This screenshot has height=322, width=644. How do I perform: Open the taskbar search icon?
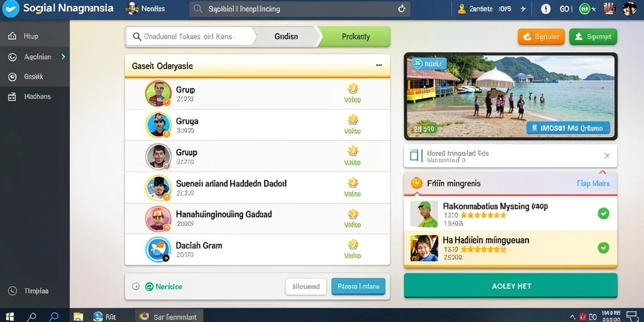31,317
